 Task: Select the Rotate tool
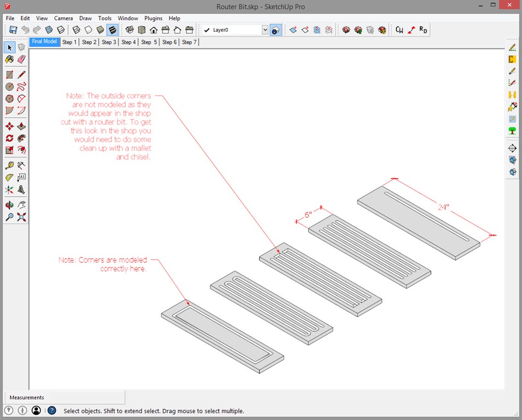click(x=9, y=138)
